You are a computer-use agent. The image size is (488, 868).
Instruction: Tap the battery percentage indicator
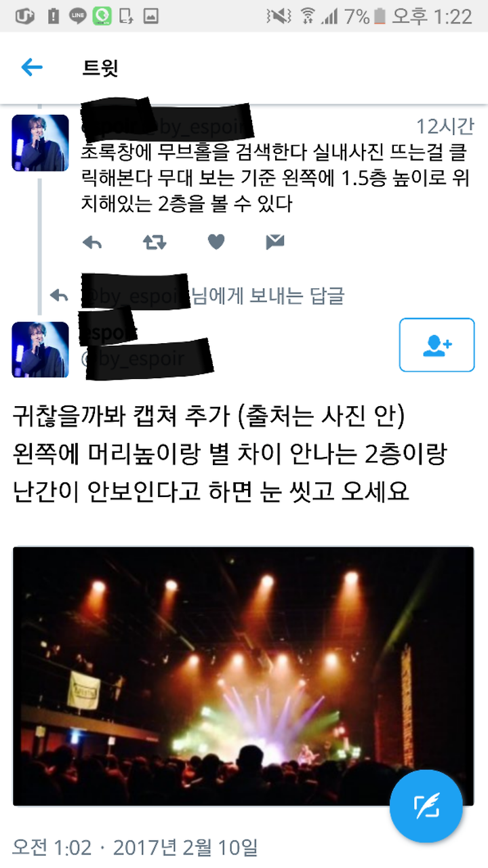point(357,16)
